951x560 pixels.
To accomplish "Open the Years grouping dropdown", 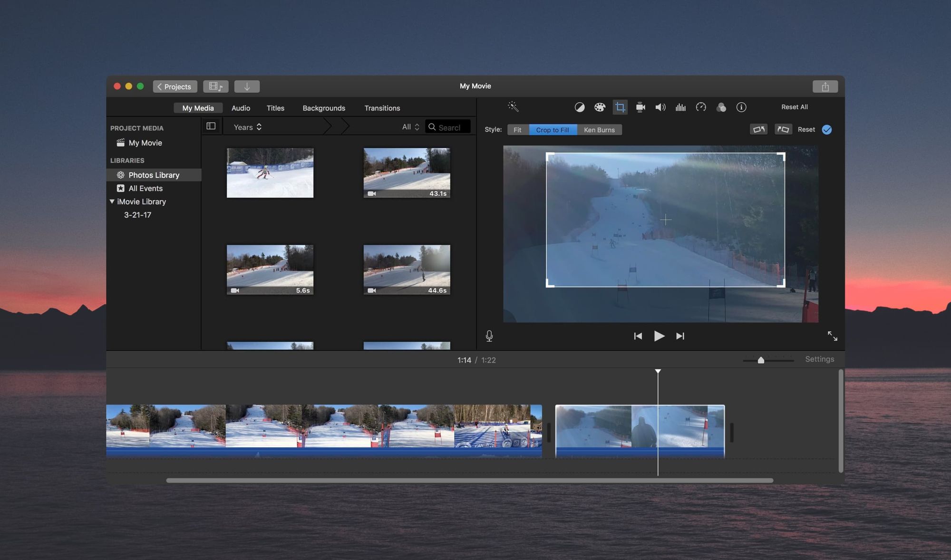I will pos(248,127).
